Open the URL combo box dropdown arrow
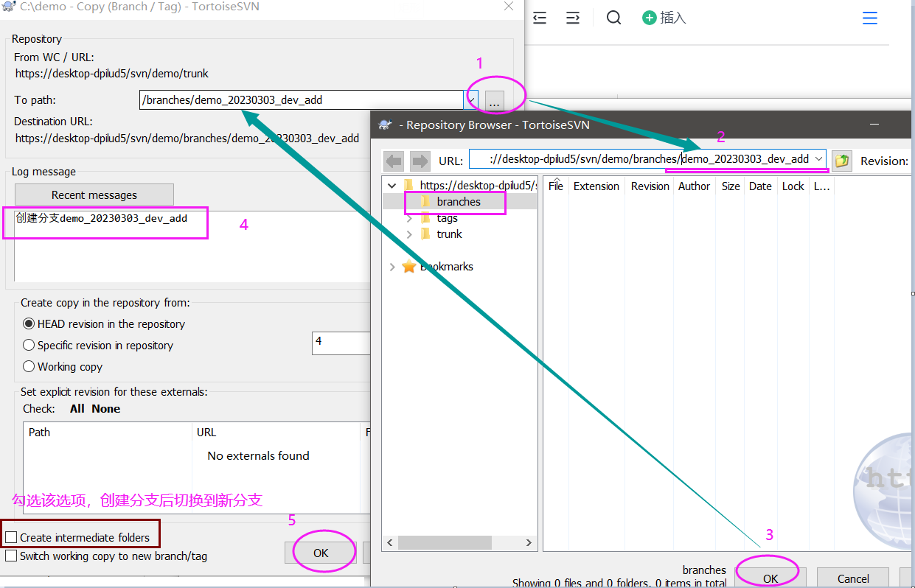 (x=818, y=159)
